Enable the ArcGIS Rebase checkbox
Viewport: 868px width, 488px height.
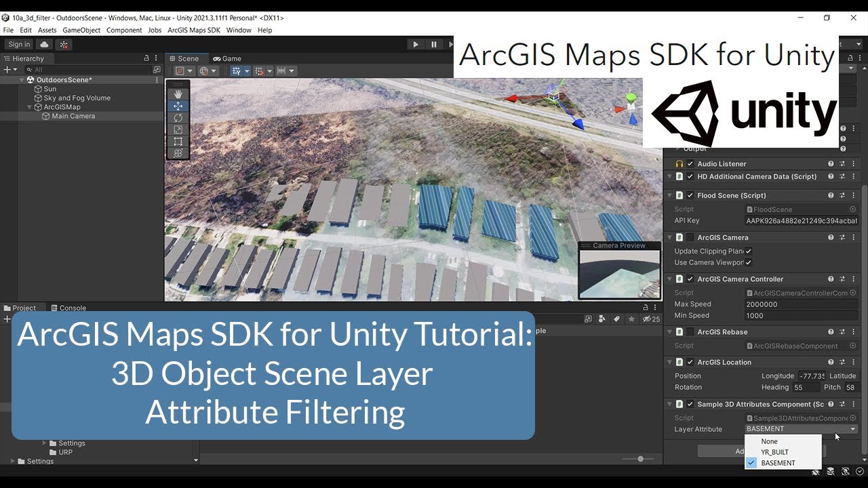coord(690,332)
